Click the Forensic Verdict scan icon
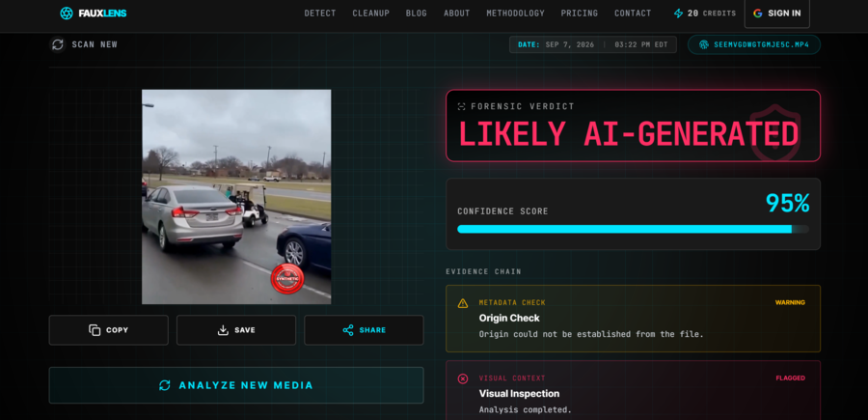Viewport: 868px width, 420px height. [x=461, y=106]
